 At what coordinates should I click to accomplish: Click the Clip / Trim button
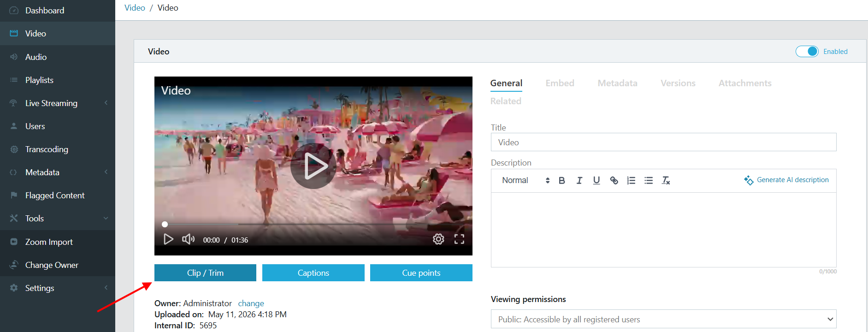click(x=205, y=273)
